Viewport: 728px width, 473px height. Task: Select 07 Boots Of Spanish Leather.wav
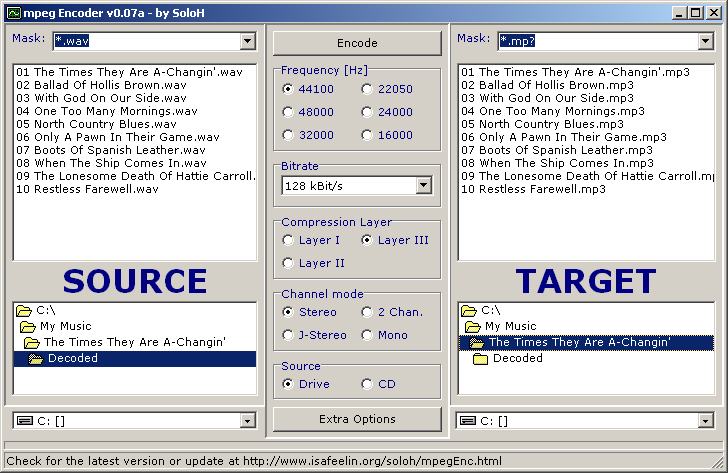(x=111, y=150)
